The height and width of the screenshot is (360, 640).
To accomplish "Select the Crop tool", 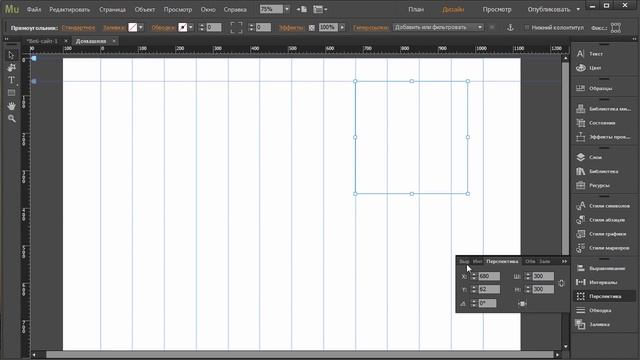I will point(11,68).
